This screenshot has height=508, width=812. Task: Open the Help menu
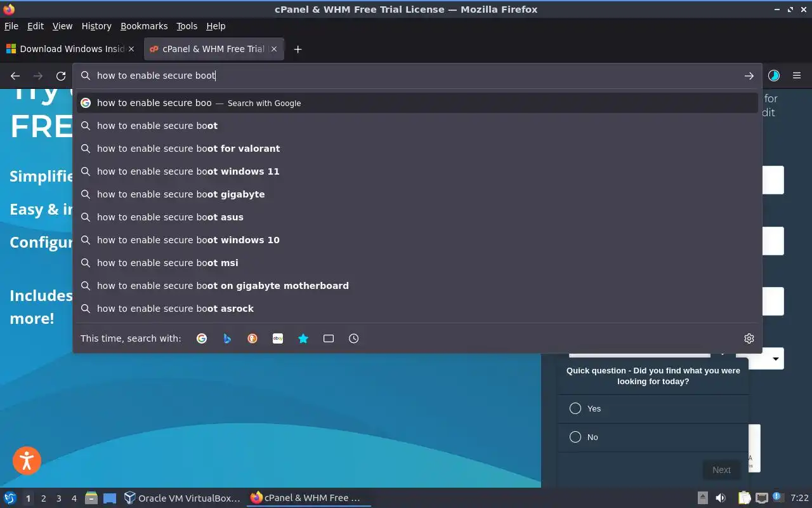coord(216,26)
